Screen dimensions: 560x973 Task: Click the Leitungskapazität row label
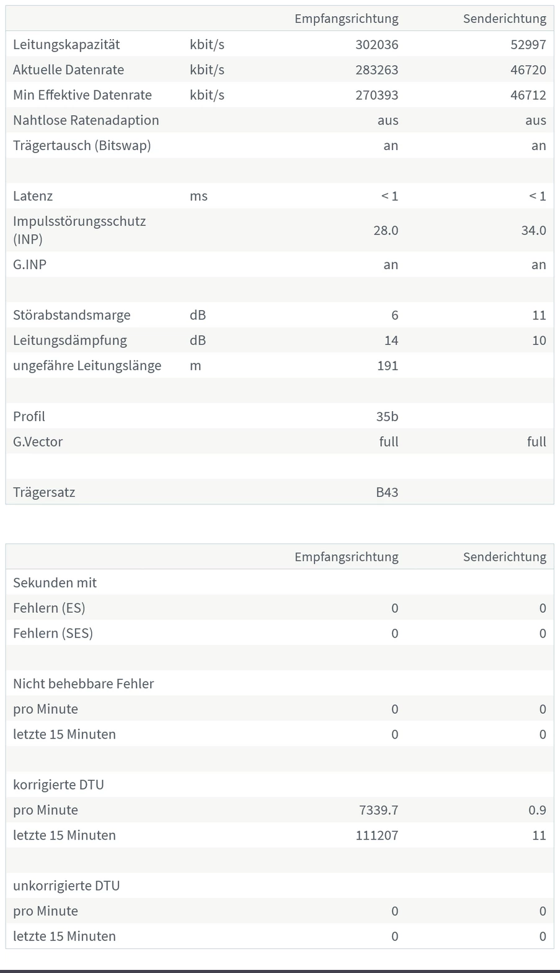(x=66, y=45)
